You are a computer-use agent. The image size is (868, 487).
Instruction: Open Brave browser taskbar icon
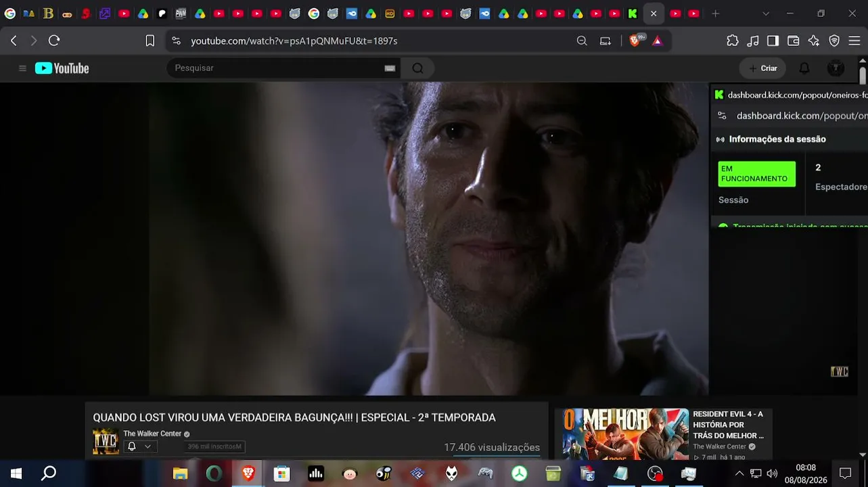248,473
